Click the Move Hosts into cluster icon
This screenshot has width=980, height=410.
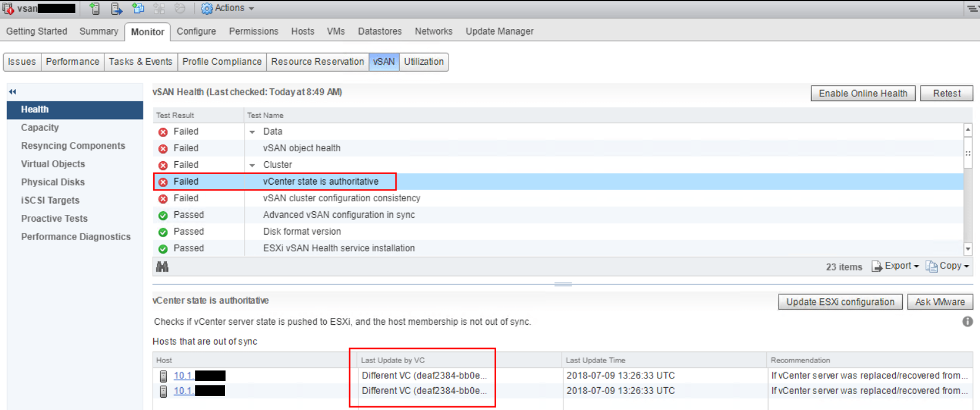pos(116,9)
